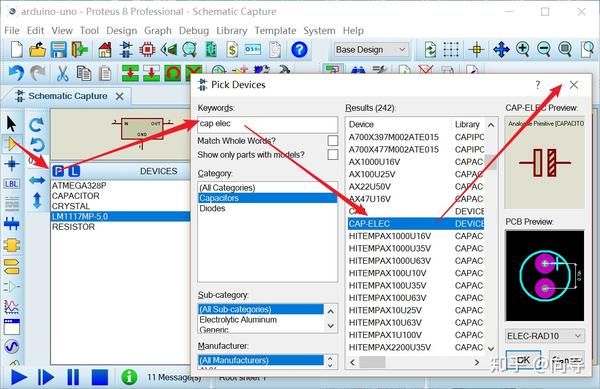Open the simulation messages info icon
The height and width of the screenshot is (389, 600).
(x=129, y=377)
